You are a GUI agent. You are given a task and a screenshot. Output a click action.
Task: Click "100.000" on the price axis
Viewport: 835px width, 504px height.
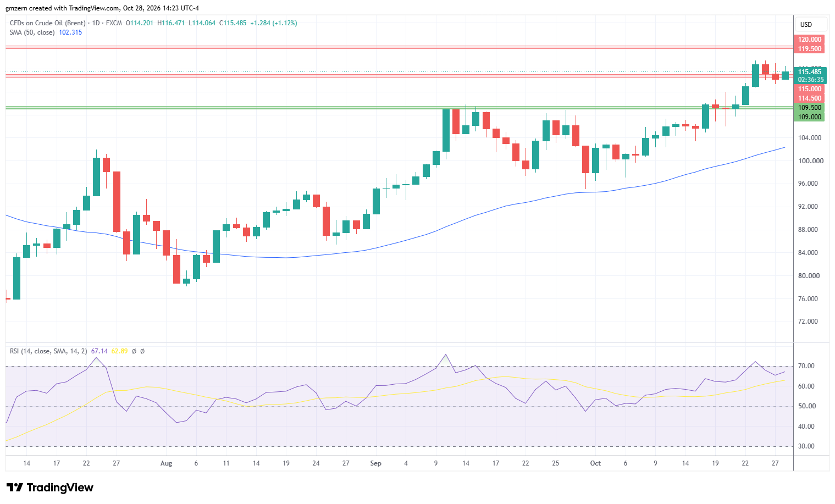811,161
